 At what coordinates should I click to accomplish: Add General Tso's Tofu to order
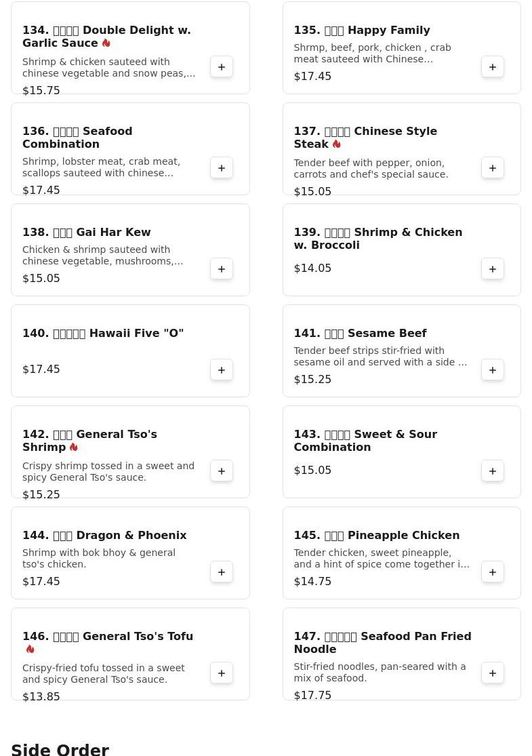222,673
